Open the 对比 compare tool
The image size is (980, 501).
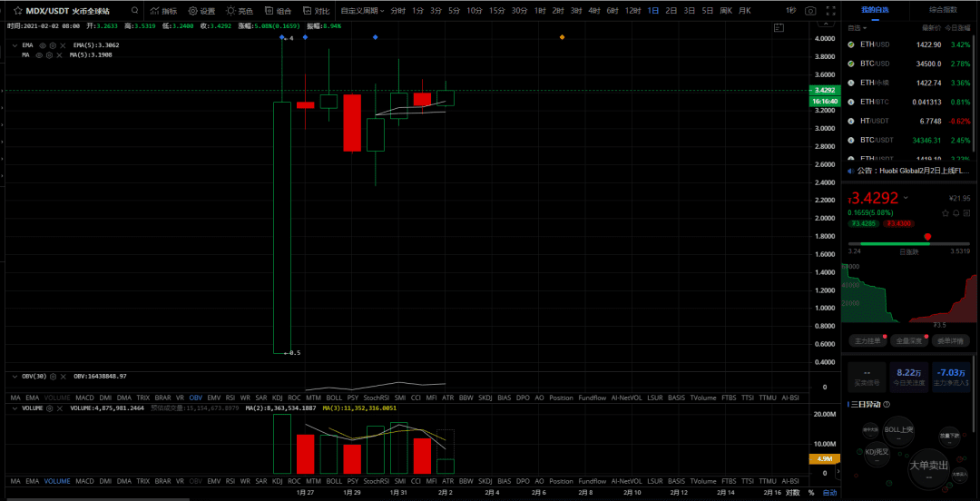point(317,11)
